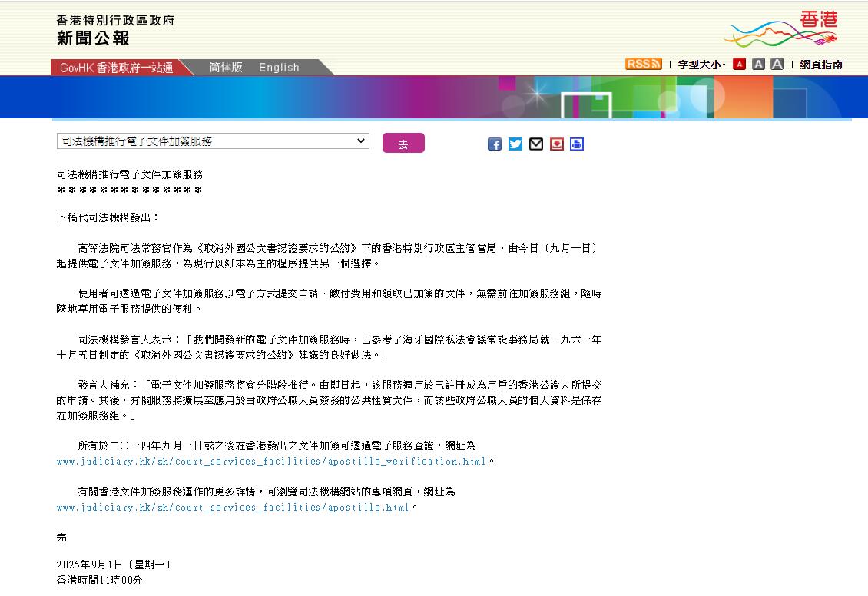Select the largest A font size option

click(777, 64)
